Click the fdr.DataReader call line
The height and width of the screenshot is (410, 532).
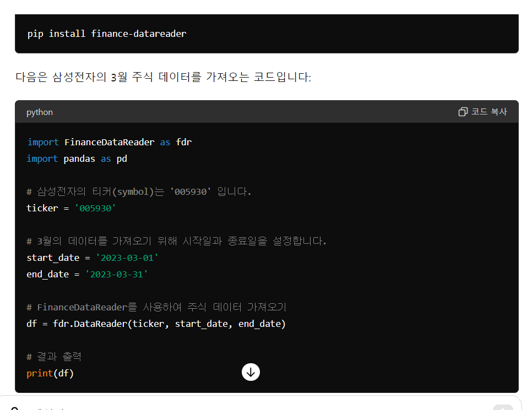[156, 324]
